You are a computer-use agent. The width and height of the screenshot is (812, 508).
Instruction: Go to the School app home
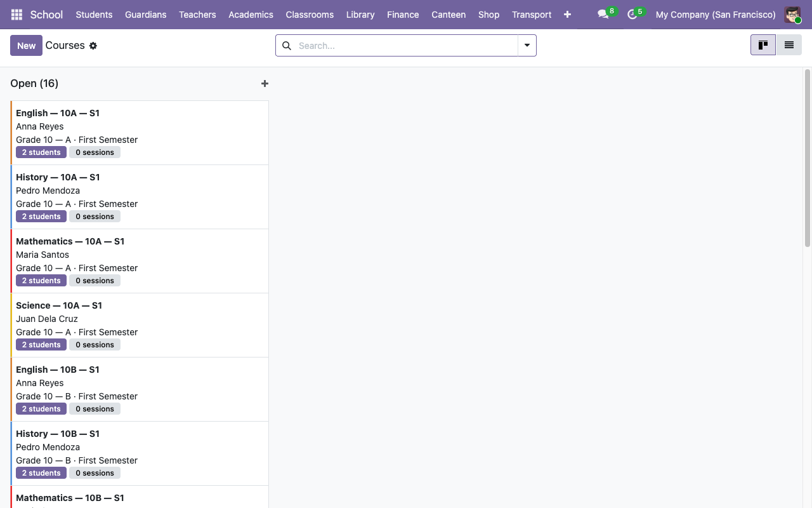[46, 15]
